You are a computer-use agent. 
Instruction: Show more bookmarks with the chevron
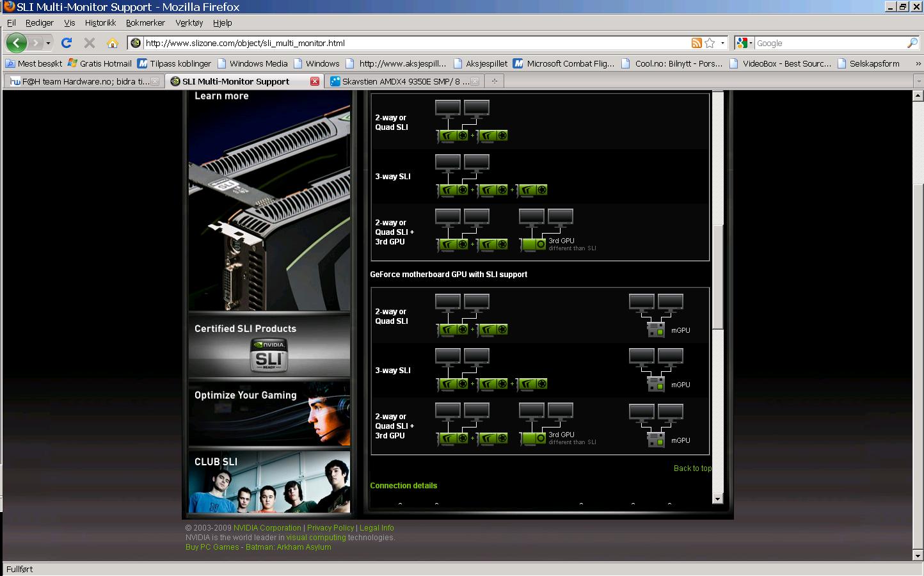tap(918, 63)
